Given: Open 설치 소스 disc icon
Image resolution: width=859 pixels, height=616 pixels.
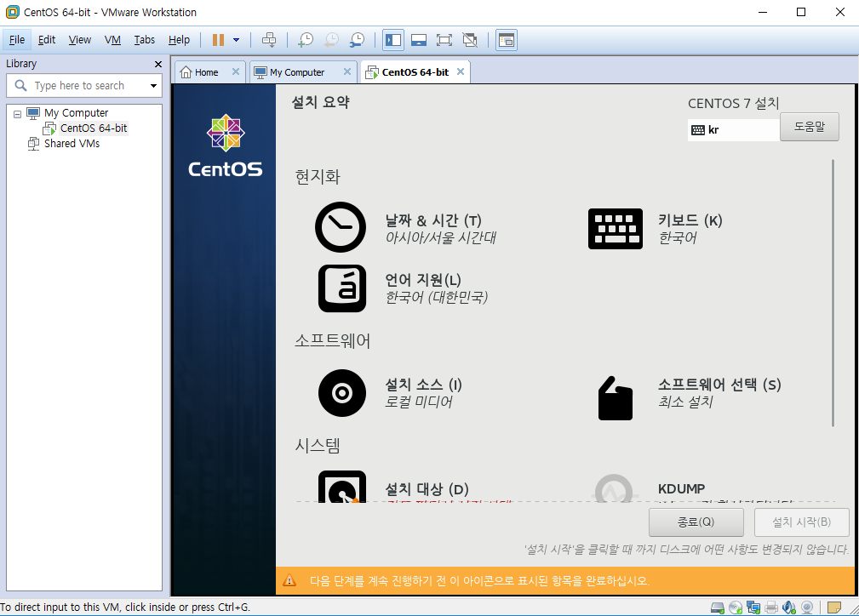Looking at the screenshot, I should click(342, 393).
